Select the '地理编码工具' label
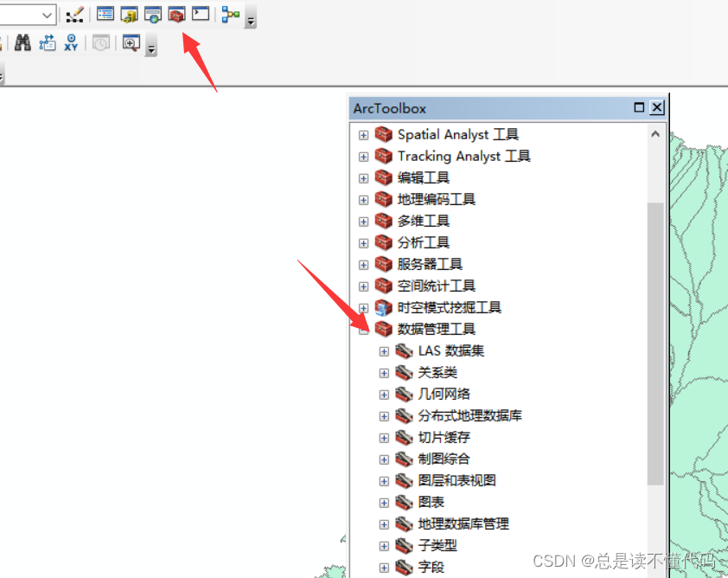The width and height of the screenshot is (728, 578). pos(437,199)
